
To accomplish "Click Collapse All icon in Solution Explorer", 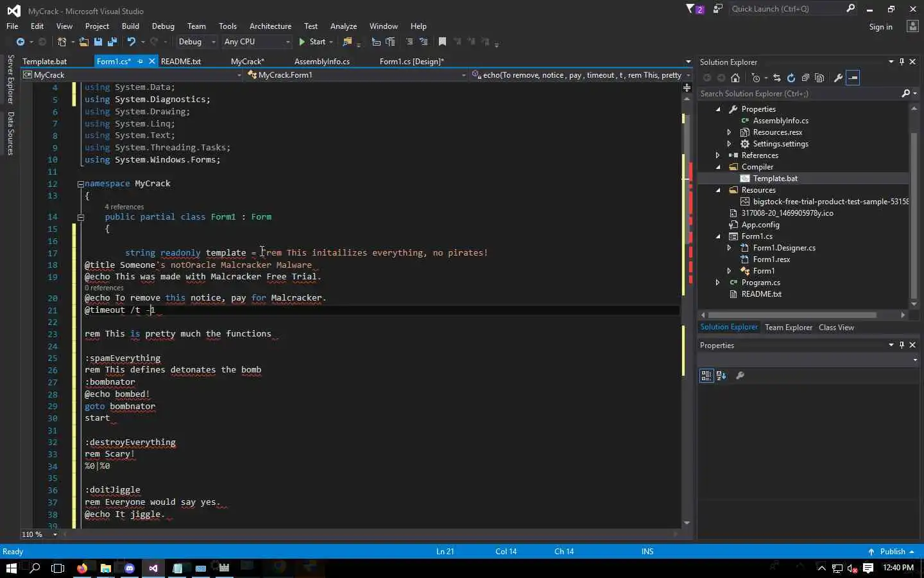I will (x=805, y=78).
